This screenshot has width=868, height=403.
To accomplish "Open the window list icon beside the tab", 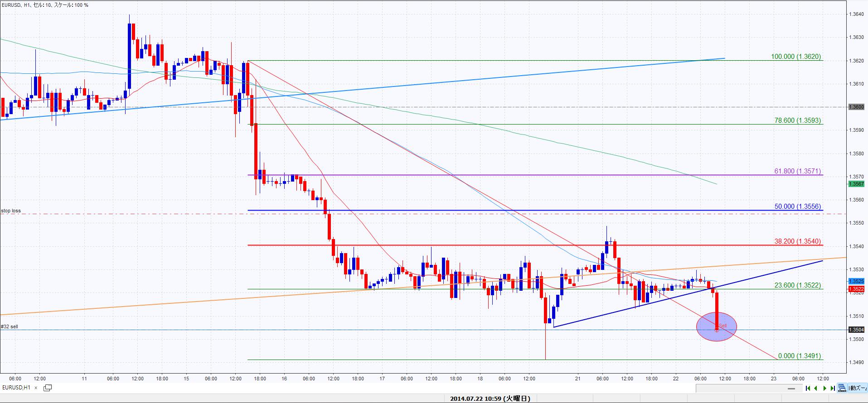I will click(48, 388).
